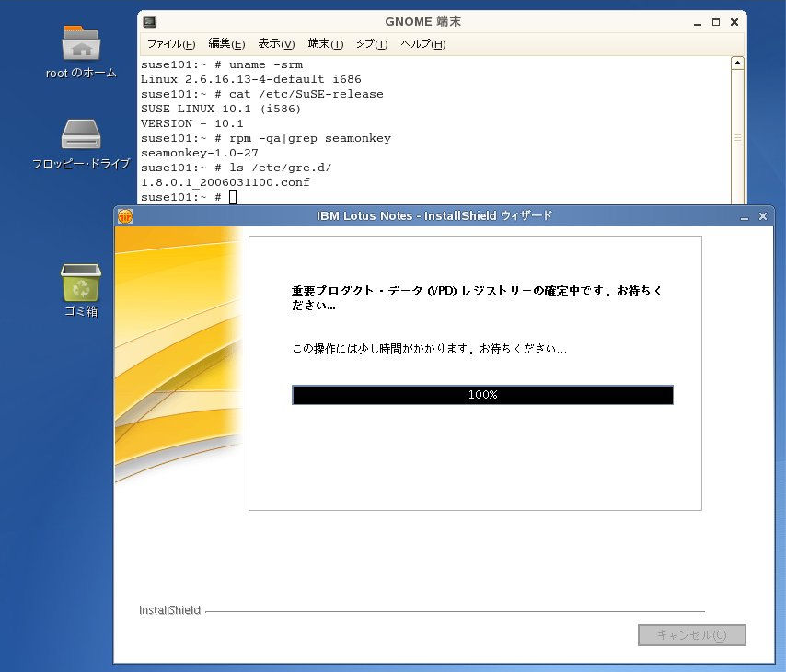Click the terminal prompt cursor line
This screenshot has height=672, width=786.
[x=189, y=197]
